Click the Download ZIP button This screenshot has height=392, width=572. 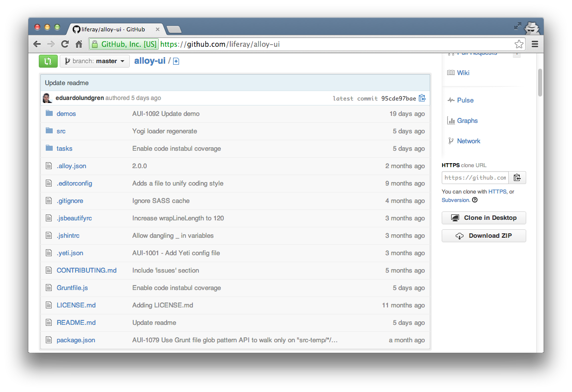484,236
